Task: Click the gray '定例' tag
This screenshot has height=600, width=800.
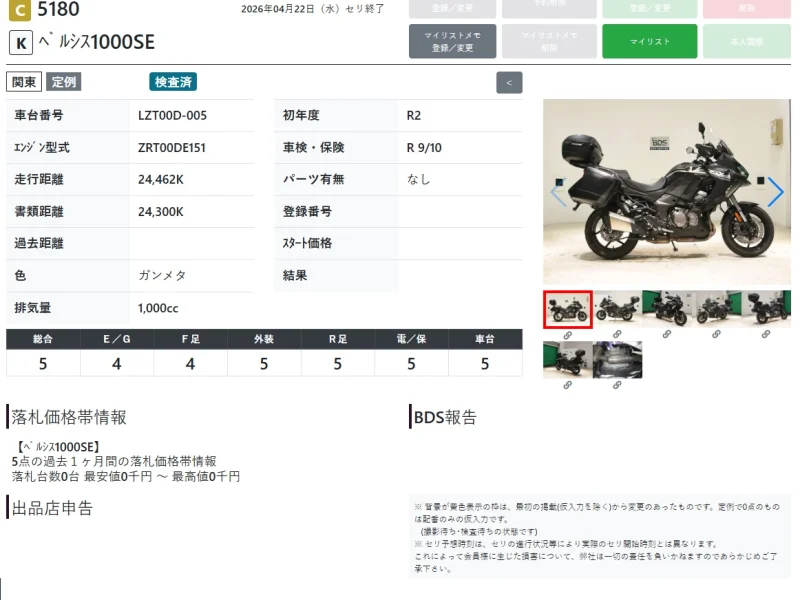Action: click(64, 82)
